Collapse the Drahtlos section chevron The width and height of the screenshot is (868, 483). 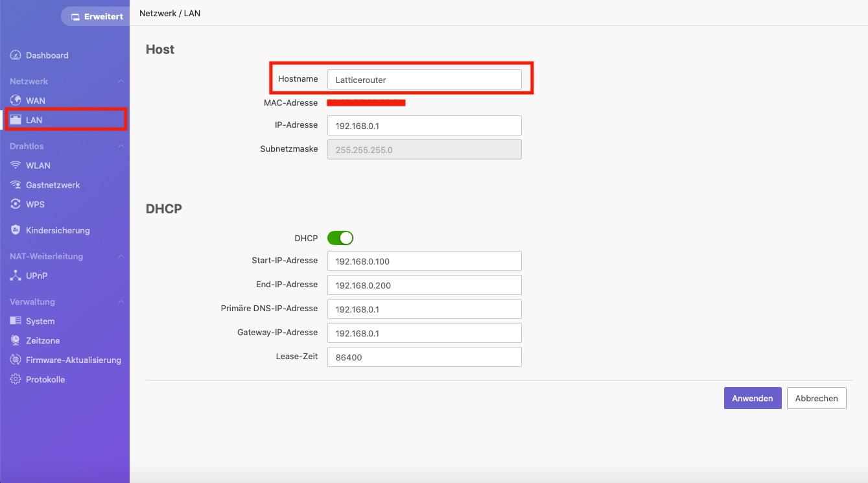click(121, 146)
